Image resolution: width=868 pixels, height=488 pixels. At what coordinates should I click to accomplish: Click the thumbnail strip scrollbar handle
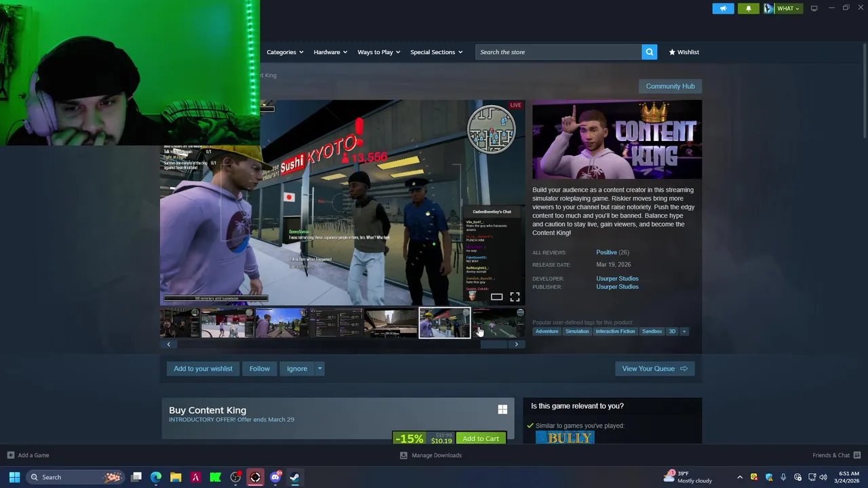pos(494,344)
